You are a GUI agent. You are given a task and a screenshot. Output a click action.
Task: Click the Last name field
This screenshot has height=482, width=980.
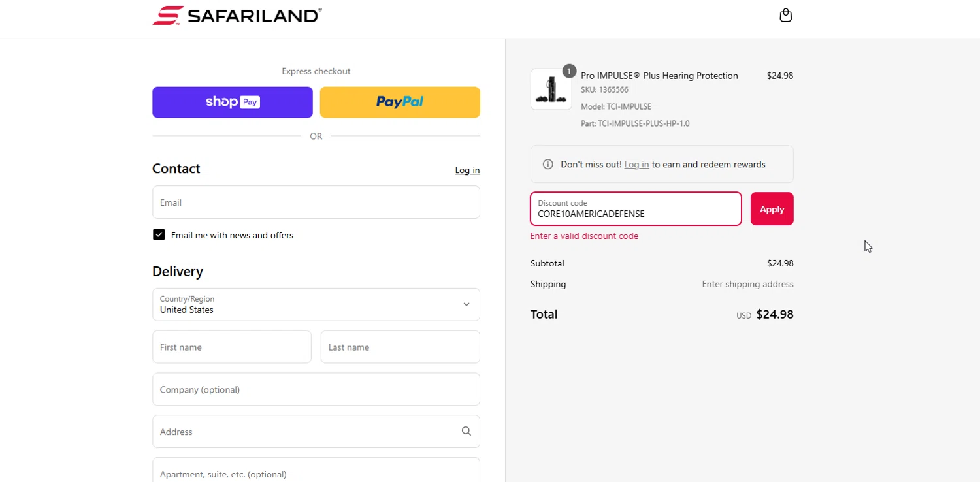click(x=400, y=347)
